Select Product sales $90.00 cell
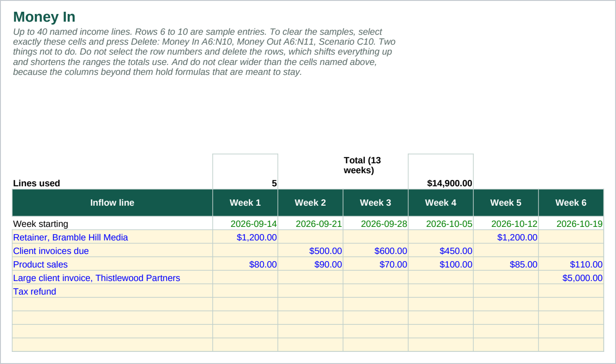This screenshot has height=364, width=616. [x=310, y=264]
